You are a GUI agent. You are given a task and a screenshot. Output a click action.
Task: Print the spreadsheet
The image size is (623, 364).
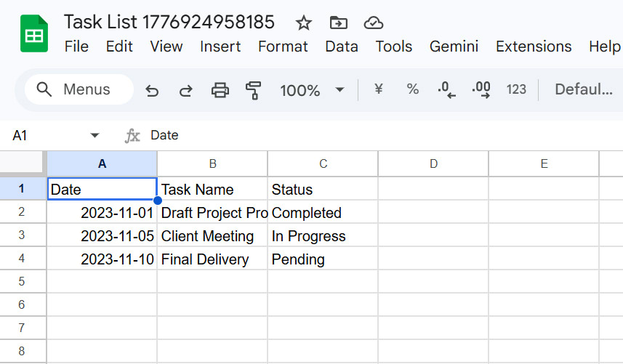click(220, 90)
